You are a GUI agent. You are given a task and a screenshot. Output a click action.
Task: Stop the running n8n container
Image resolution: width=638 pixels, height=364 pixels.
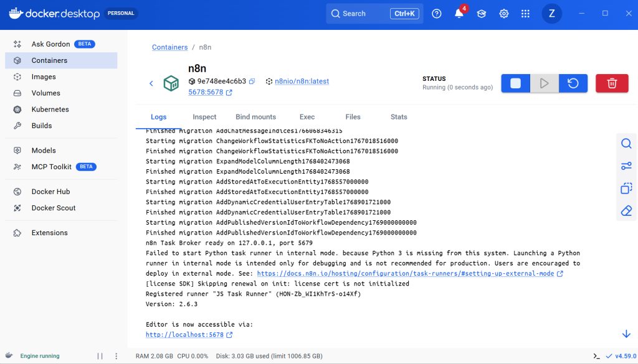pyautogui.click(x=515, y=83)
